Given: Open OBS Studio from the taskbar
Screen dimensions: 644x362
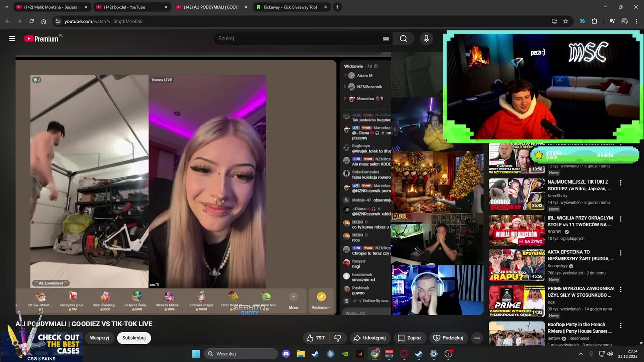Looking at the screenshot, I should (448, 354).
